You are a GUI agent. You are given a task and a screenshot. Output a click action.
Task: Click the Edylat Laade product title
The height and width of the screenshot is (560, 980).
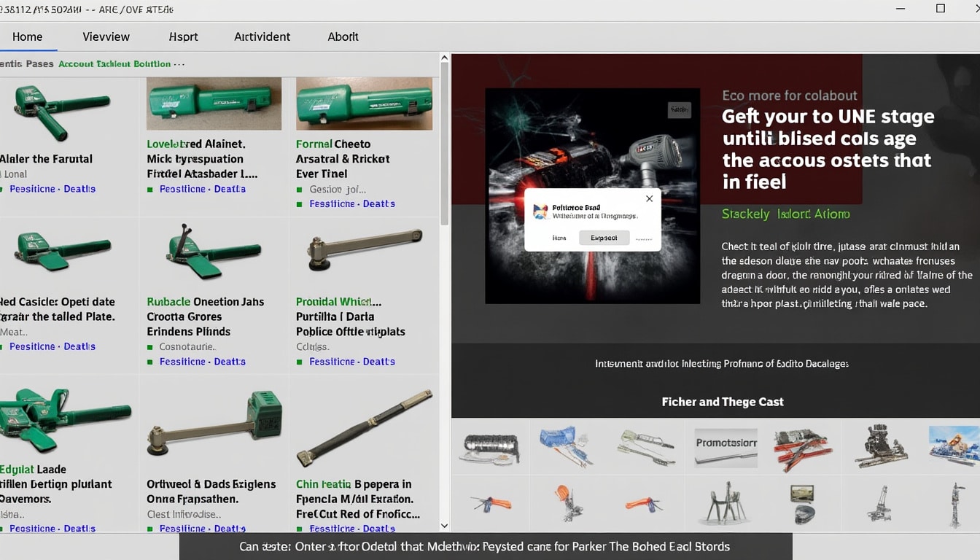56,484
